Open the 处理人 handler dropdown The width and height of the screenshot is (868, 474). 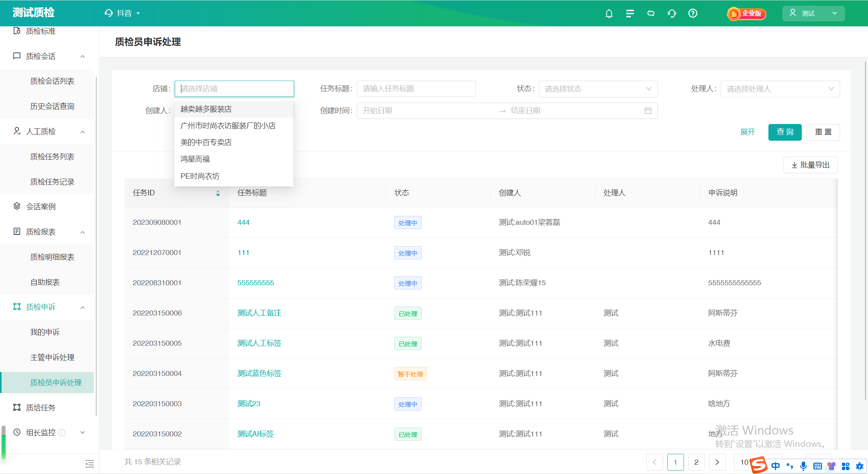pyautogui.click(x=780, y=89)
